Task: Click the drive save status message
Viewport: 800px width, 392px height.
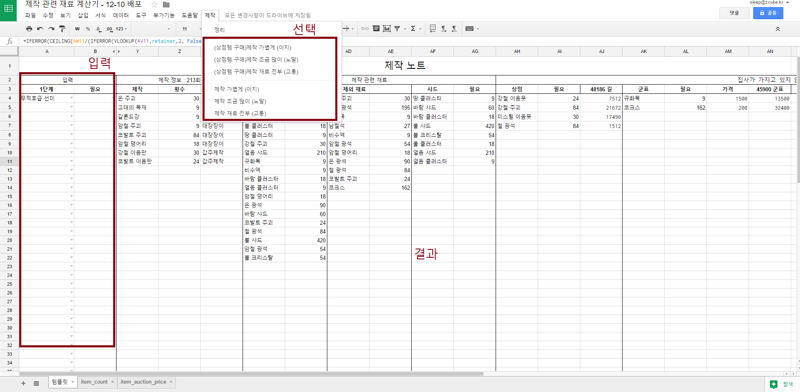Action: [267, 15]
